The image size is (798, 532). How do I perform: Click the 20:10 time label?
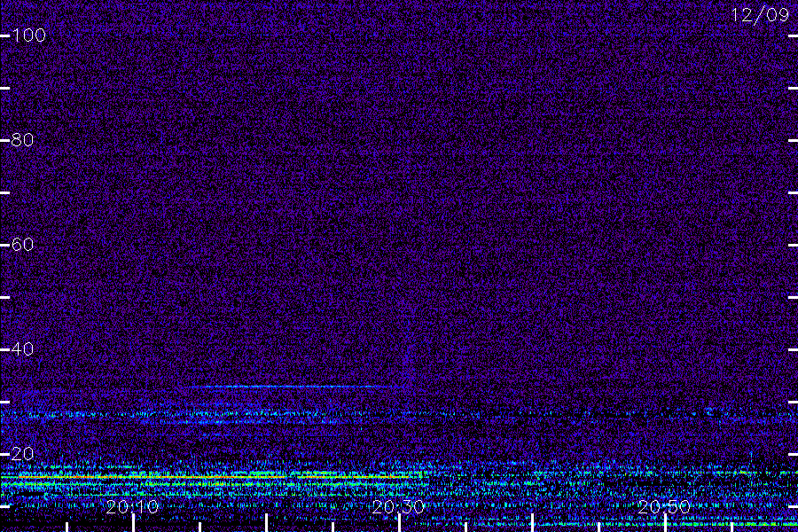(x=132, y=507)
